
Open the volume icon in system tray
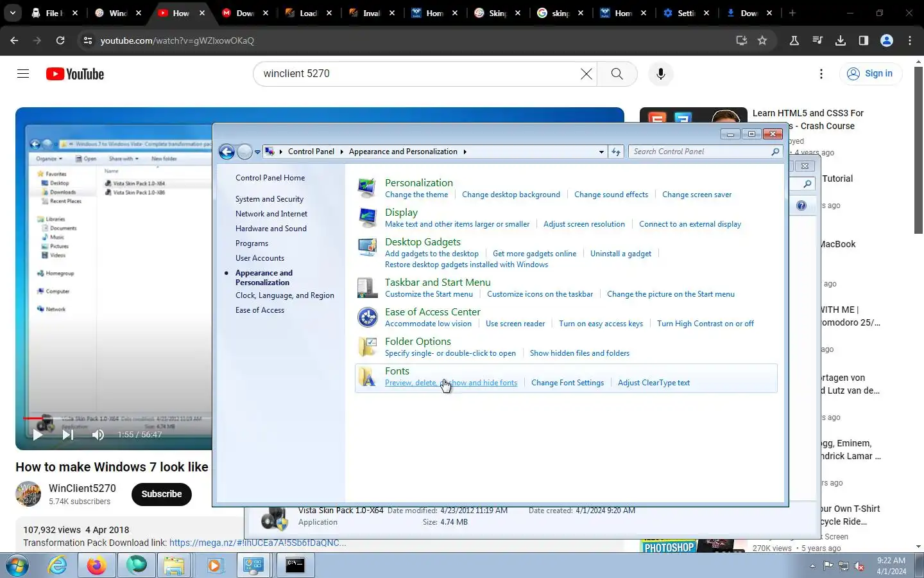pos(860,566)
